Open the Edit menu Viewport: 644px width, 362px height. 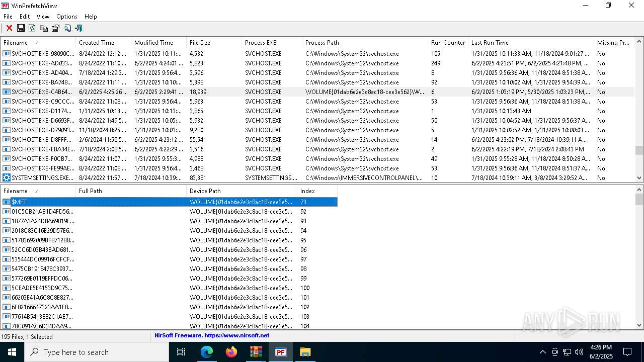(x=25, y=17)
